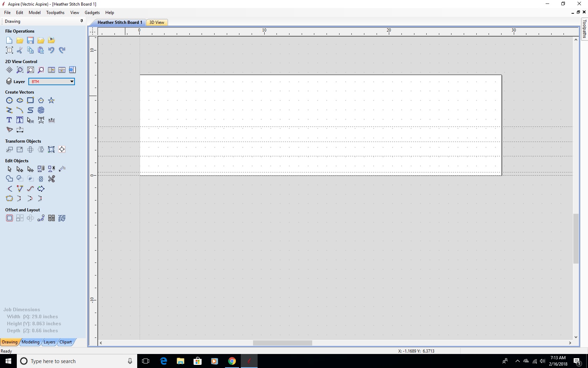Import vectors using the fourth File Operations icon
The height and width of the screenshot is (368, 588).
tap(41, 40)
